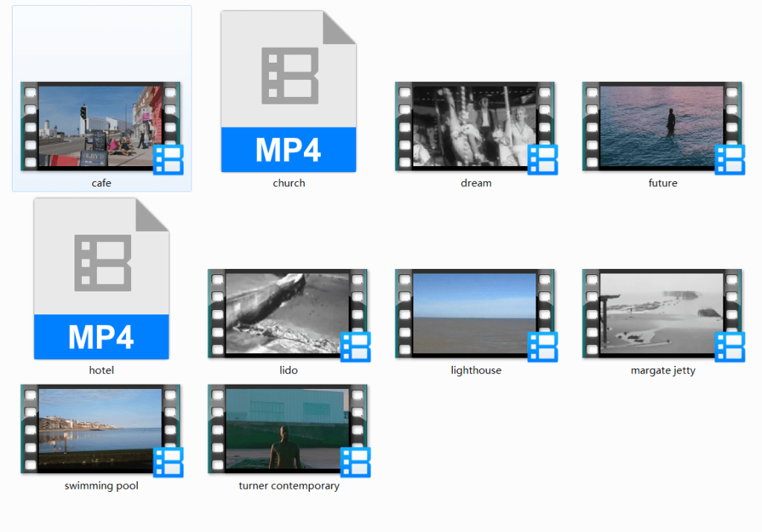
Task: Click the "cafe" file name label
Action: coord(101,183)
